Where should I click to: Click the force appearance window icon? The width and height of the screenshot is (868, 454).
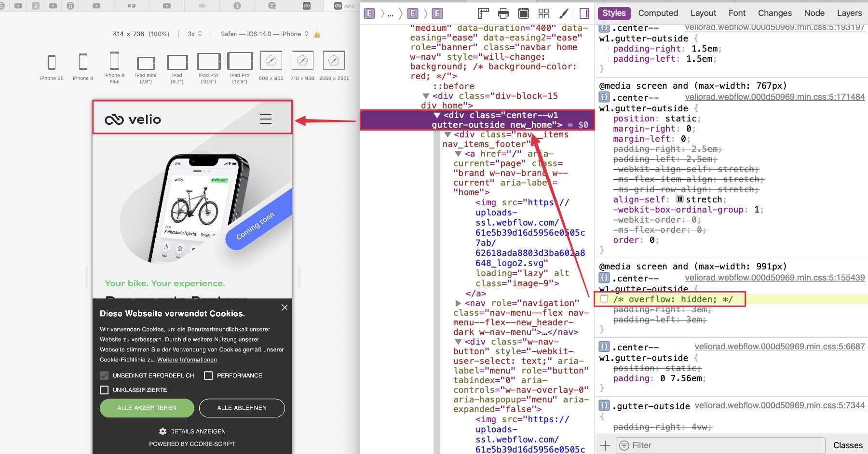coord(523,13)
